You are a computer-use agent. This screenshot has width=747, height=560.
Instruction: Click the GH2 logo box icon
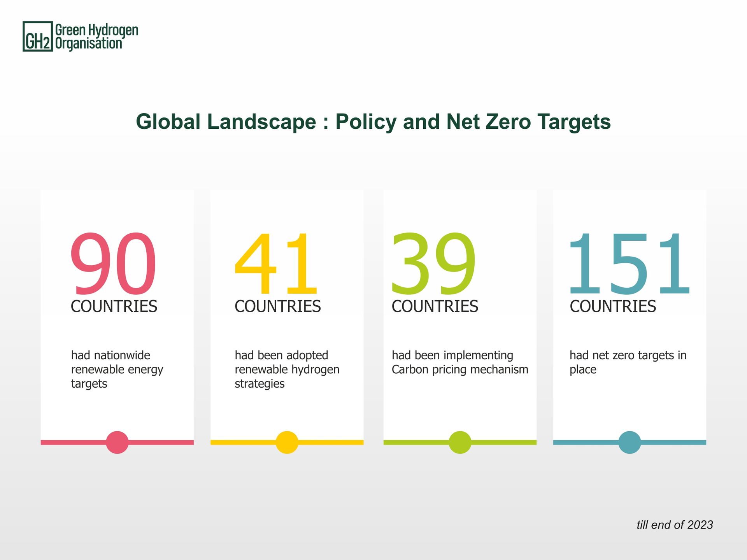[38, 37]
